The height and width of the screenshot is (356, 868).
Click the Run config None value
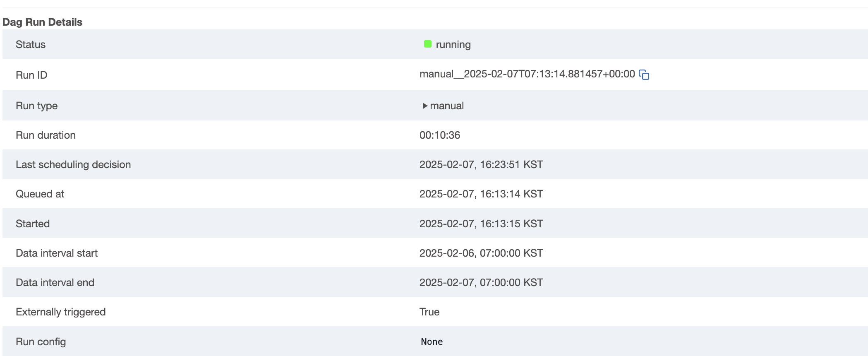point(432,342)
